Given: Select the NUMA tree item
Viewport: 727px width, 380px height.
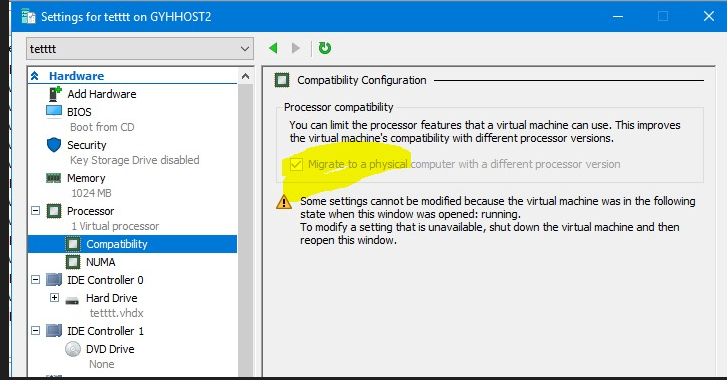Looking at the screenshot, I should tap(101, 262).
